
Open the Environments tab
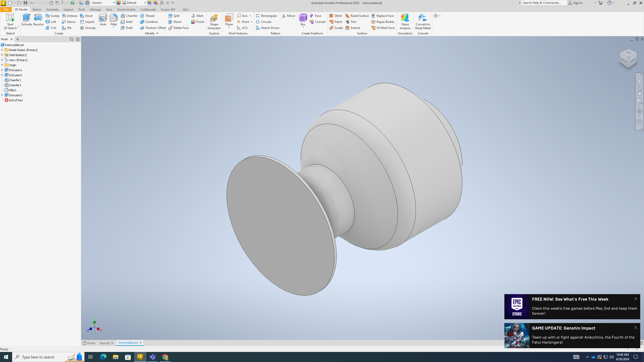click(126, 10)
